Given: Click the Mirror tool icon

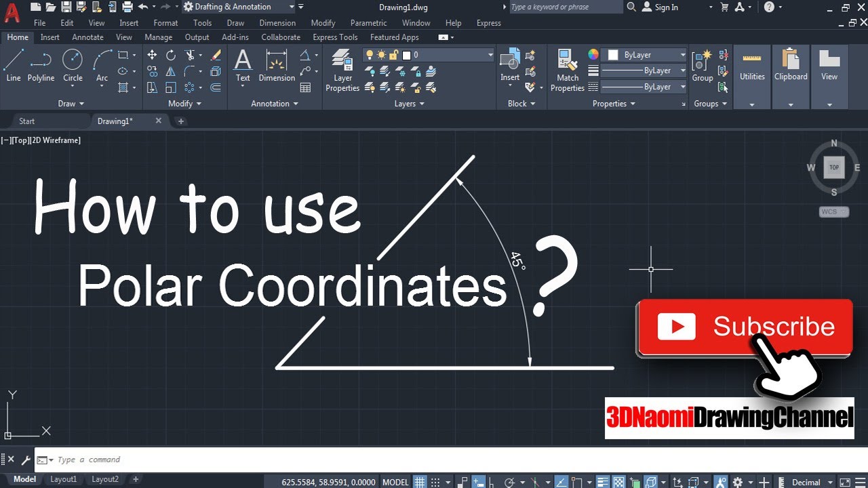Looking at the screenshot, I should click(x=171, y=71).
